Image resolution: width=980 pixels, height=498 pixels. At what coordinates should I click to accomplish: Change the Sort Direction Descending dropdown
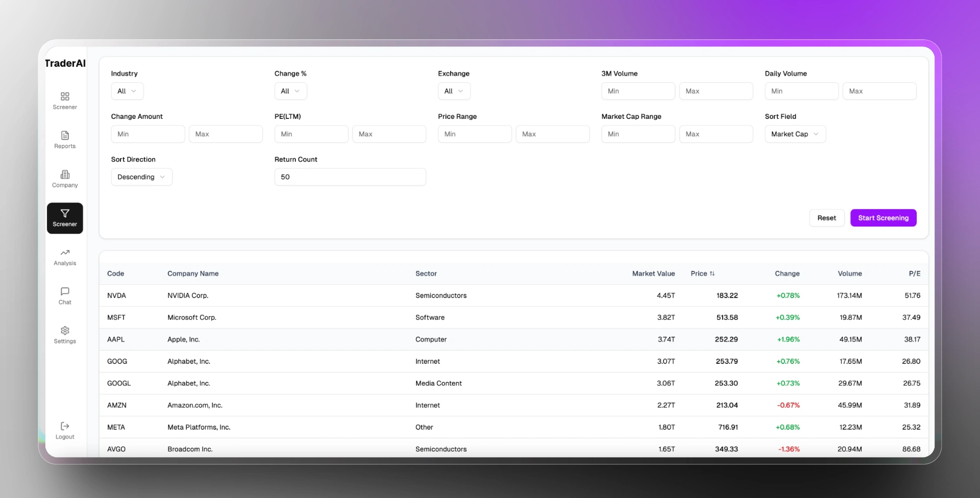pos(141,177)
